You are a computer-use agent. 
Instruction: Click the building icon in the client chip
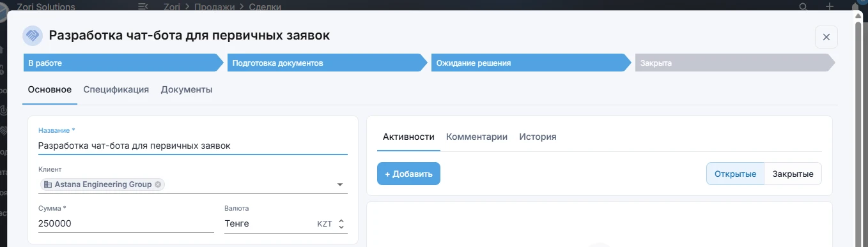tap(48, 184)
